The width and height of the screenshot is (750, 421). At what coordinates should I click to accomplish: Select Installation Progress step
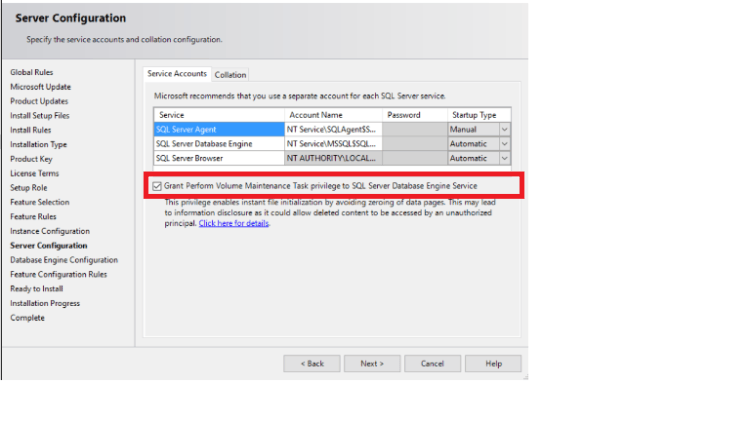(x=45, y=303)
